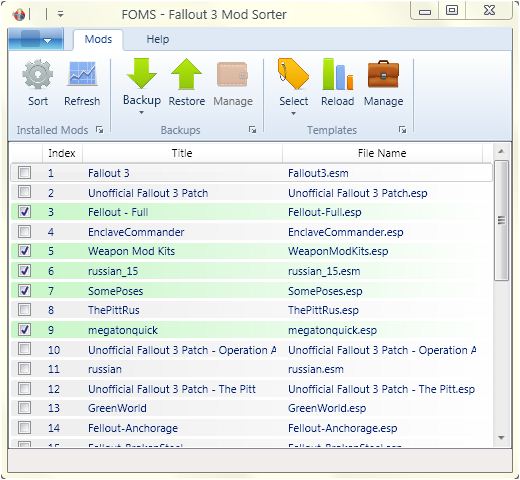
Task: Click the Refresh button label
Action: pyautogui.click(x=82, y=101)
